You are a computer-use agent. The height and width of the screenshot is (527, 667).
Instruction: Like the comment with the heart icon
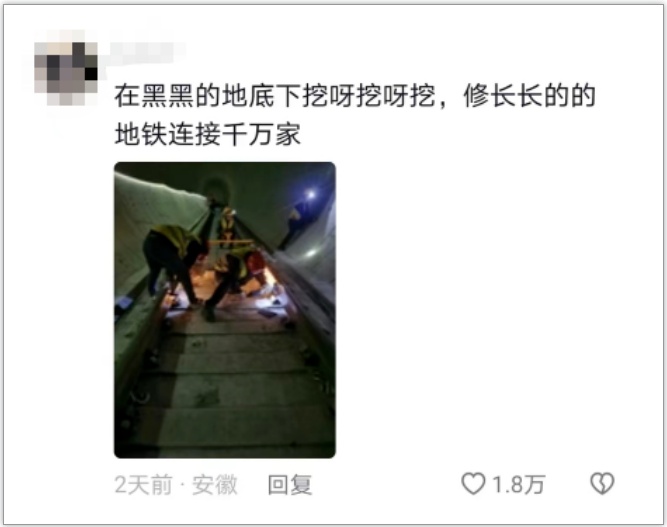coord(473,484)
